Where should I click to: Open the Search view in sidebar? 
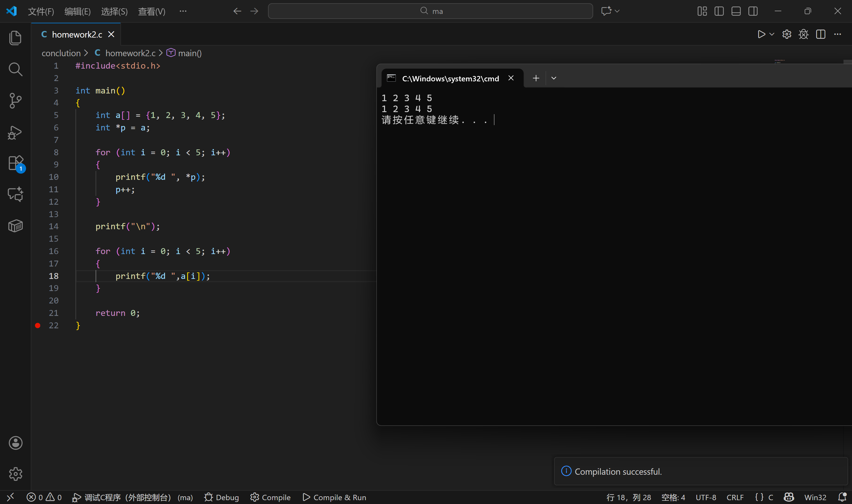pos(15,69)
